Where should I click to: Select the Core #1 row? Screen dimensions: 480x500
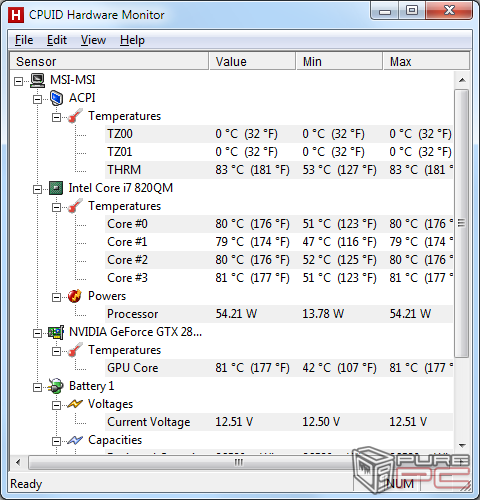[x=279, y=242]
